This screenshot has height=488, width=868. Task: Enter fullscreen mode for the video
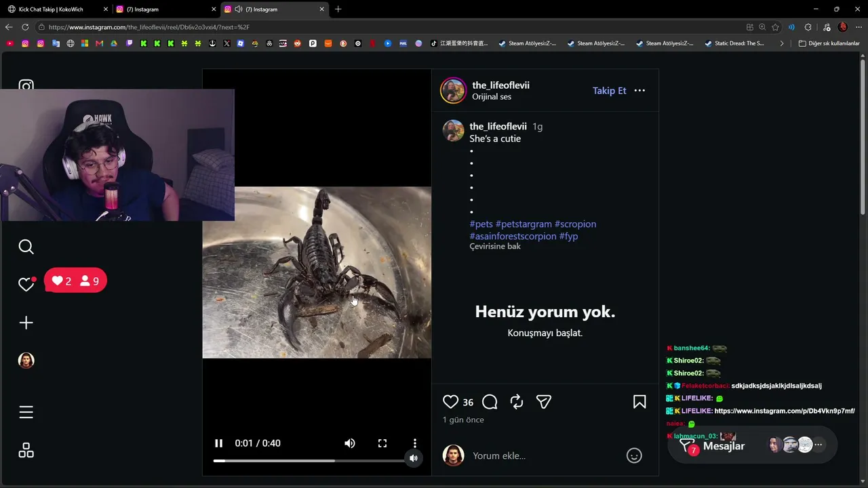(x=382, y=443)
